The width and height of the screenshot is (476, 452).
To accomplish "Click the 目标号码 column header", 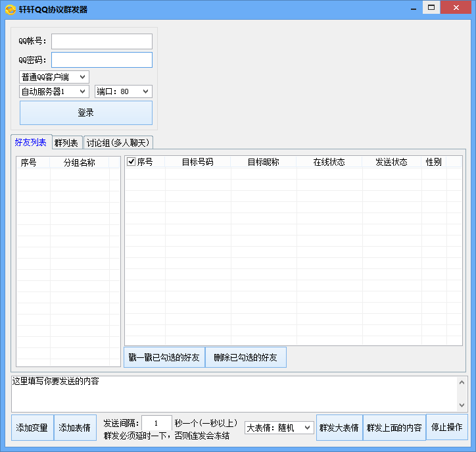I will [x=198, y=163].
